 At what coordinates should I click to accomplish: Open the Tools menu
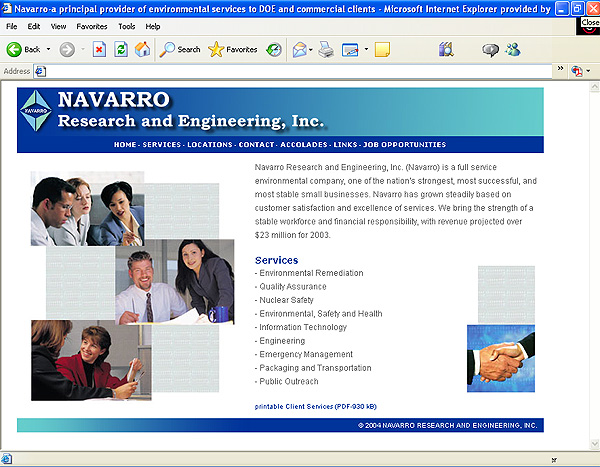(x=127, y=26)
